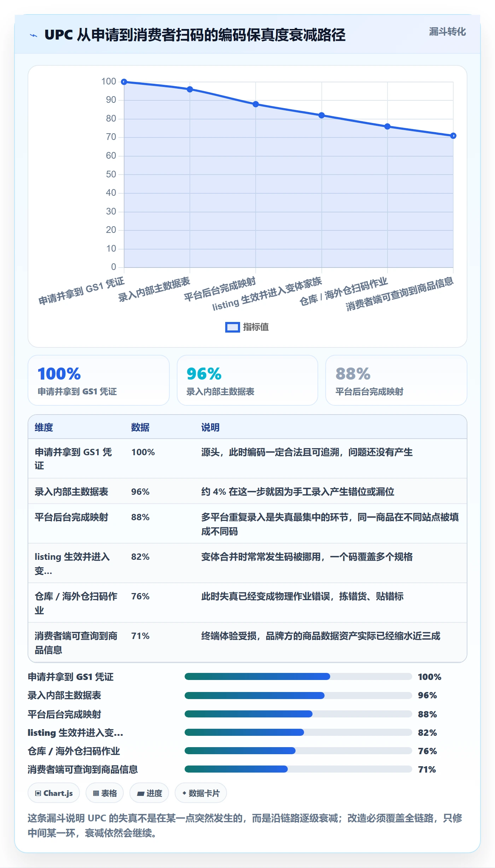This screenshot has width=495, height=868.
Task: Click the lightning icon beside the title
Action: 34,35
